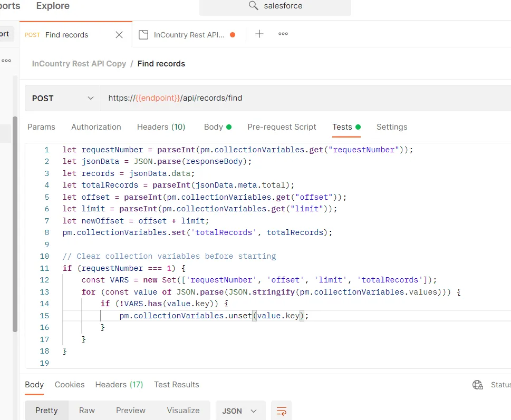Open a new request tab with plus icon
Viewport: 511px width, 420px height.
click(259, 34)
